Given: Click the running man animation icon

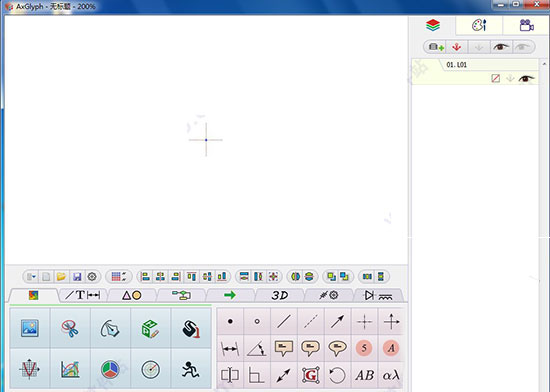Looking at the screenshot, I should (191, 369).
